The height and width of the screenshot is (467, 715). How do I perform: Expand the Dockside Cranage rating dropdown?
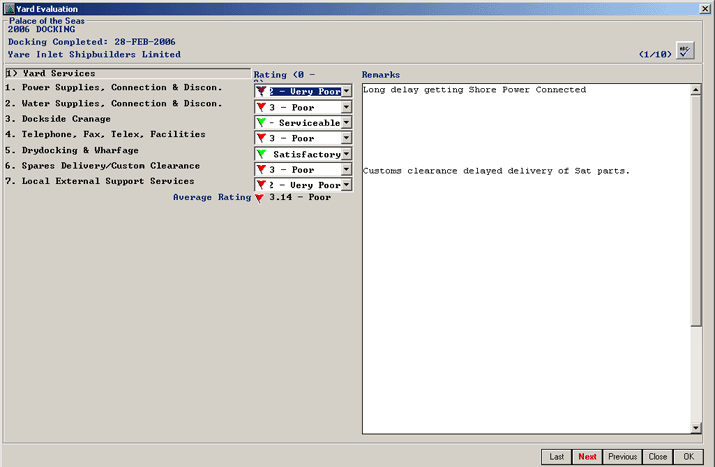point(346,123)
